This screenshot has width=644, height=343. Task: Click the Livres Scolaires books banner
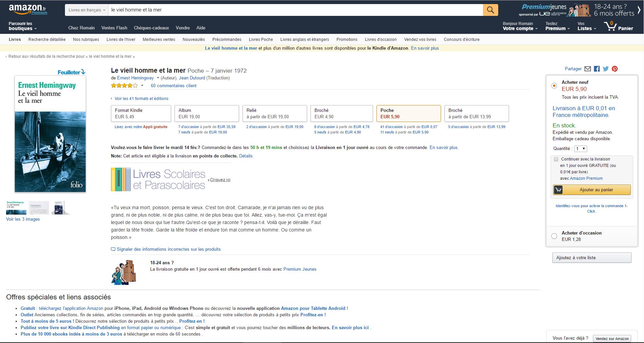click(x=170, y=179)
